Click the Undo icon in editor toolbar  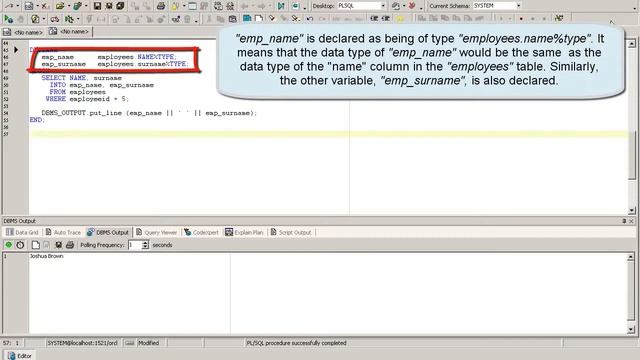310,19
